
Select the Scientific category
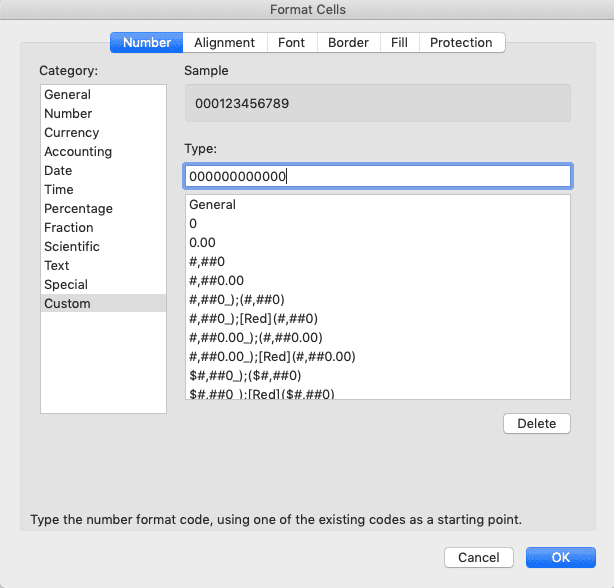click(103, 246)
